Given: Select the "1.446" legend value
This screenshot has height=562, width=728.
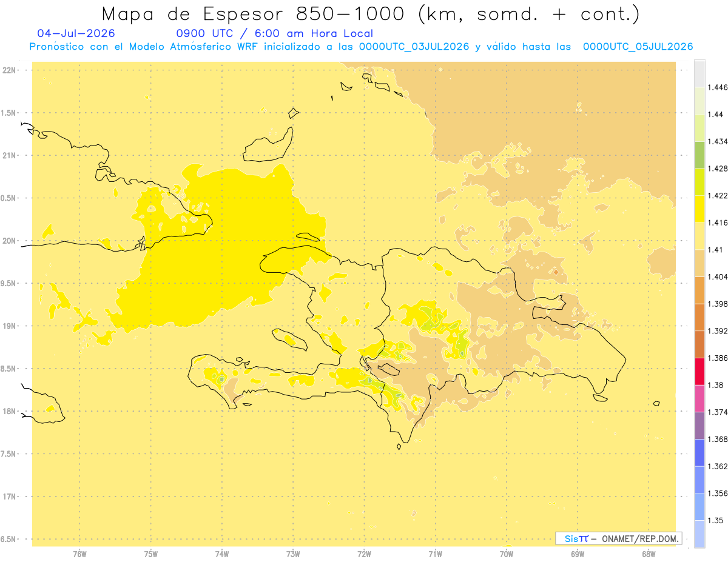Looking at the screenshot, I should [718, 87].
